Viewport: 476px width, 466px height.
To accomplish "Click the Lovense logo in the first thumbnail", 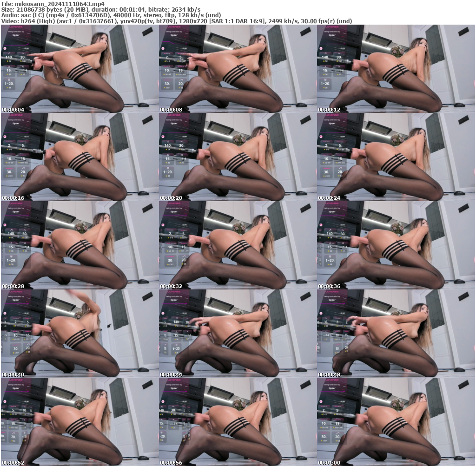I will coord(15,26).
